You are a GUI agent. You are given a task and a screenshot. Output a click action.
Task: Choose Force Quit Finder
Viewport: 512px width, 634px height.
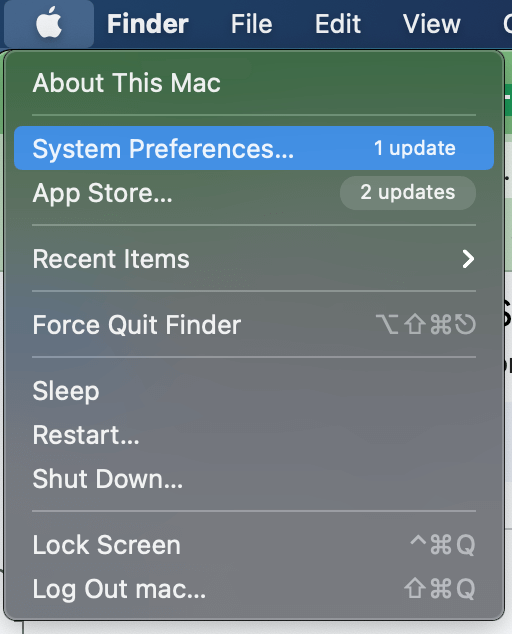tap(254, 325)
